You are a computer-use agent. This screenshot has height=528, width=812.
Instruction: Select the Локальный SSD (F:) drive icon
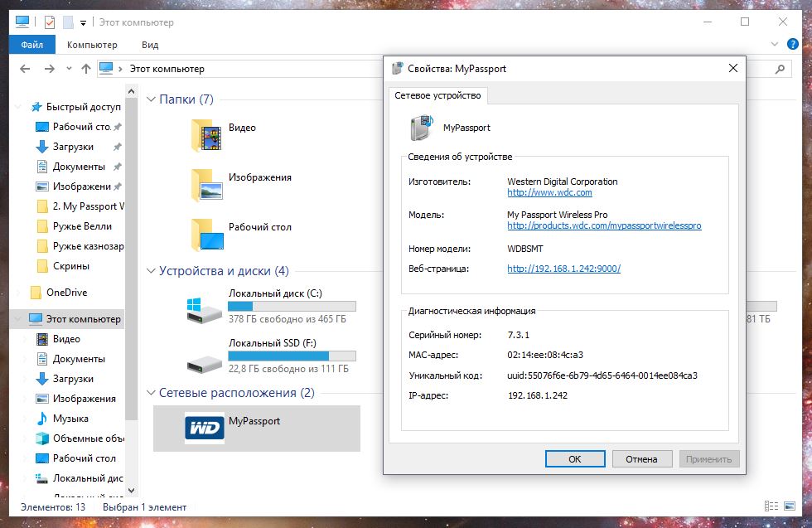(204, 364)
